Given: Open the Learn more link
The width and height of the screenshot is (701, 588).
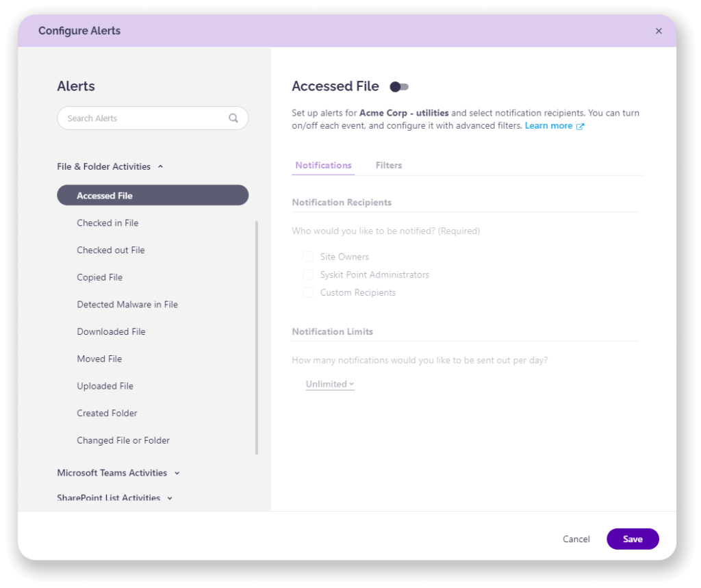Looking at the screenshot, I should (548, 125).
